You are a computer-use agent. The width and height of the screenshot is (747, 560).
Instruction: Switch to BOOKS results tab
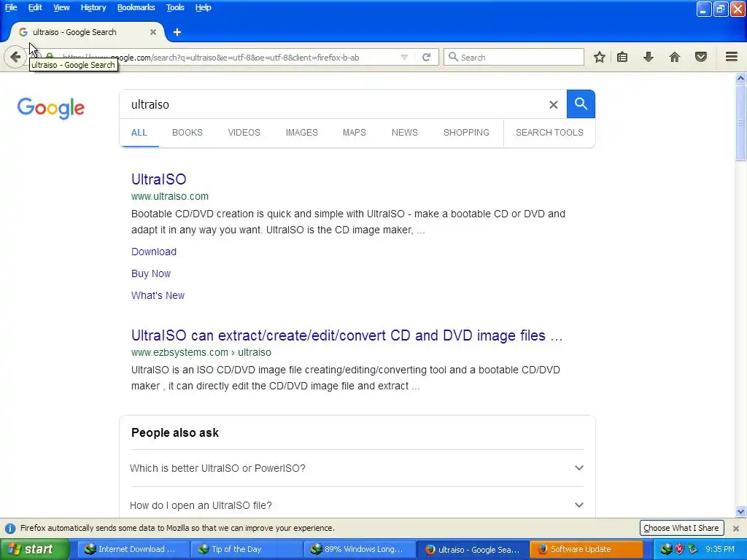[187, 133]
